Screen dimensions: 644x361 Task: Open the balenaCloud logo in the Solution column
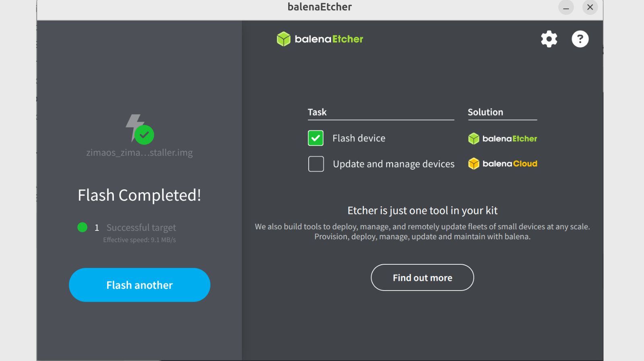(x=502, y=164)
